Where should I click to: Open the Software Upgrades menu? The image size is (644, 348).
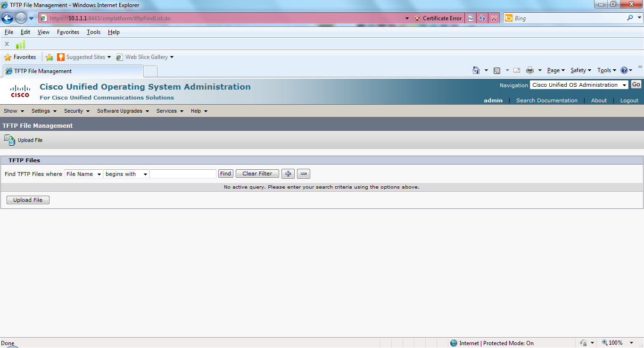point(123,111)
